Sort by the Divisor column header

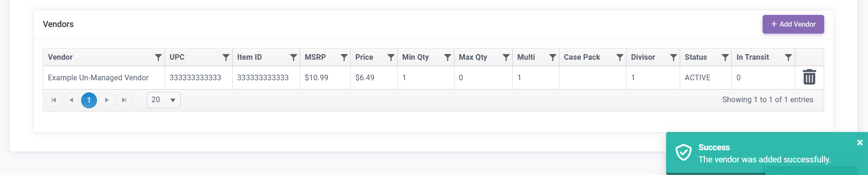point(643,57)
